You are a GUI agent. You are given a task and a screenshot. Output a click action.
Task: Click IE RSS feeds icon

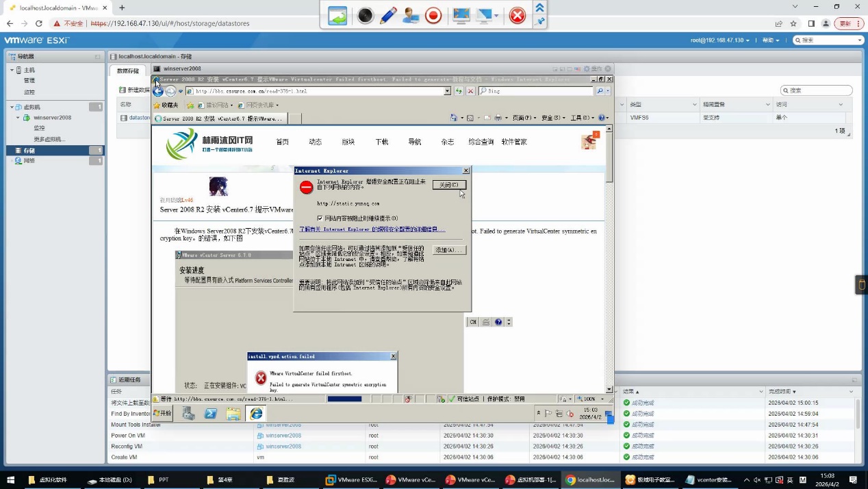point(470,118)
